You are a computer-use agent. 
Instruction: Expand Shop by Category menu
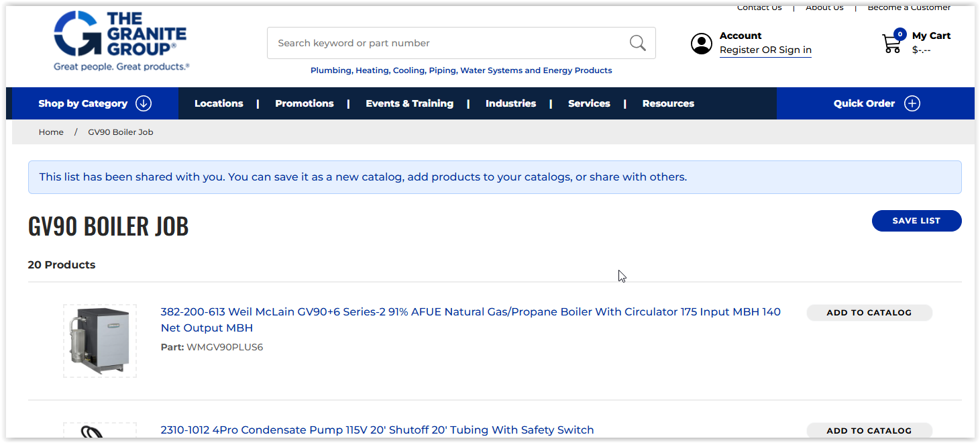tap(95, 103)
